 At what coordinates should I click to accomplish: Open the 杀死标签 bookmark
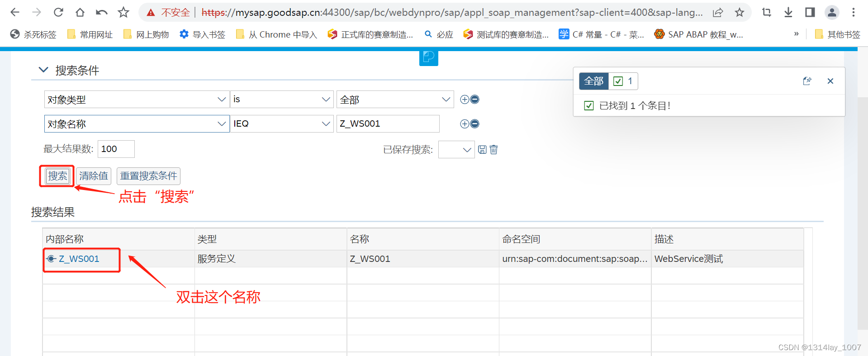[x=33, y=34]
